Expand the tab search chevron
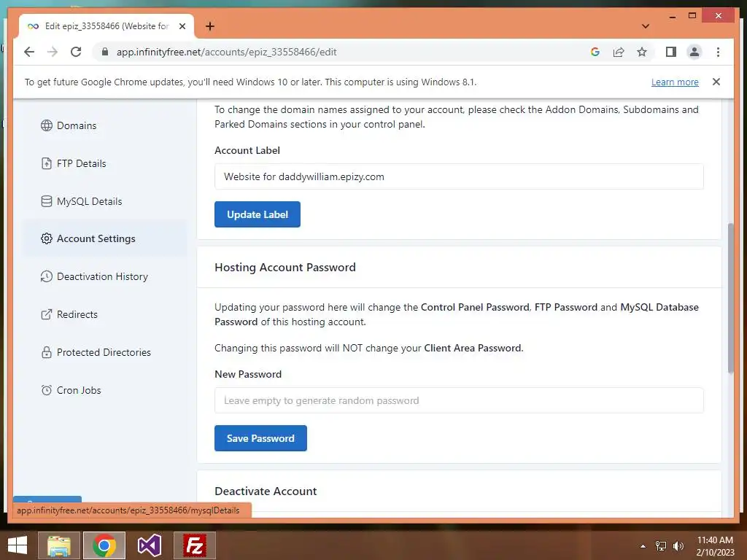This screenshot has width=747, height=560. tap(645, 26)
